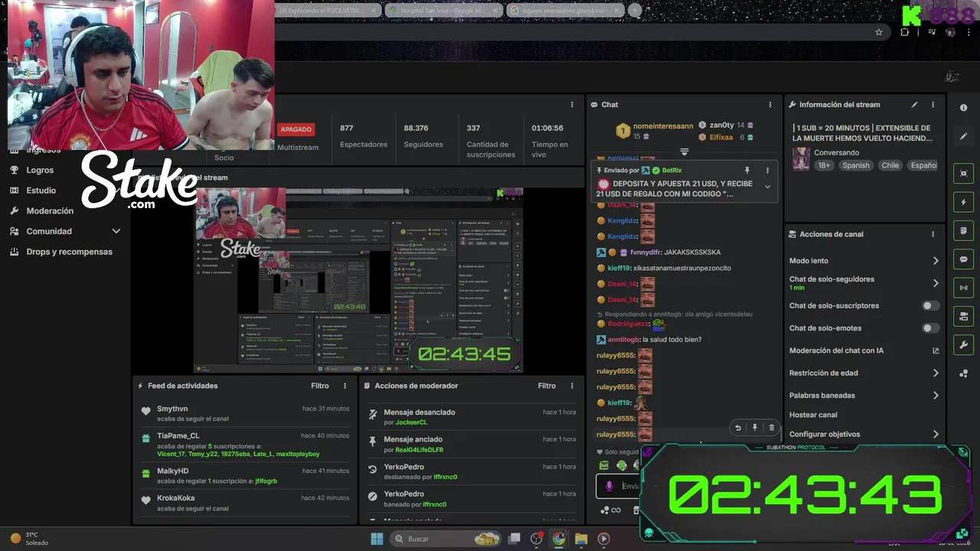Reply to the hovered rulayy6555 message

(x=738, y=428)
